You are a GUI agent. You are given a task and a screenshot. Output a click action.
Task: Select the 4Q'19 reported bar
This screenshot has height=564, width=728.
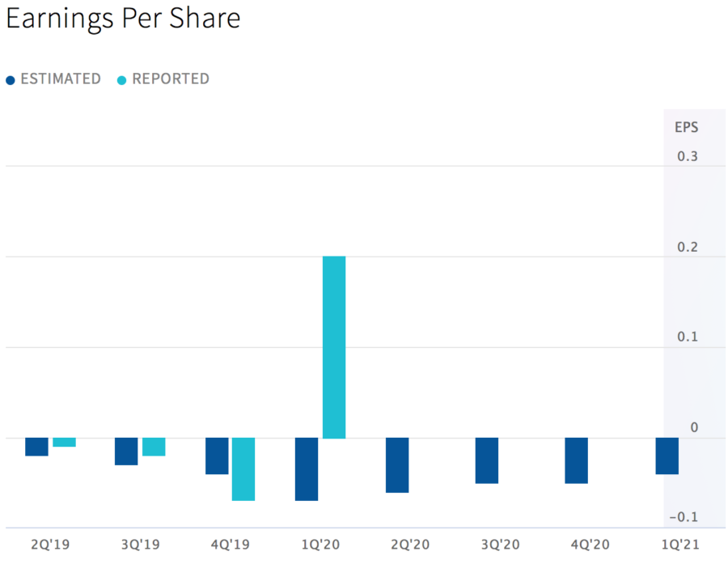click(243, 469)
